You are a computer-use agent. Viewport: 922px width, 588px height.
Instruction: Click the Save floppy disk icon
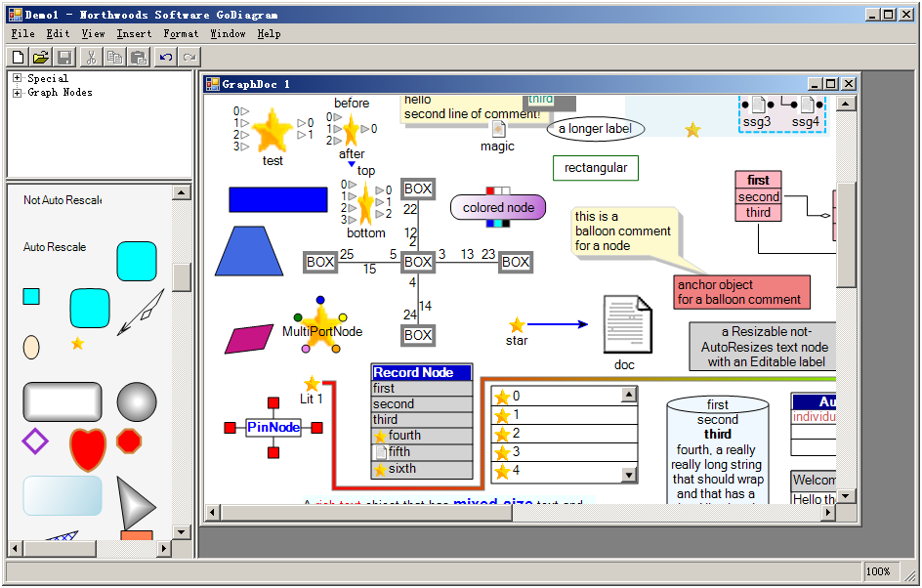(x=63, y=57)
